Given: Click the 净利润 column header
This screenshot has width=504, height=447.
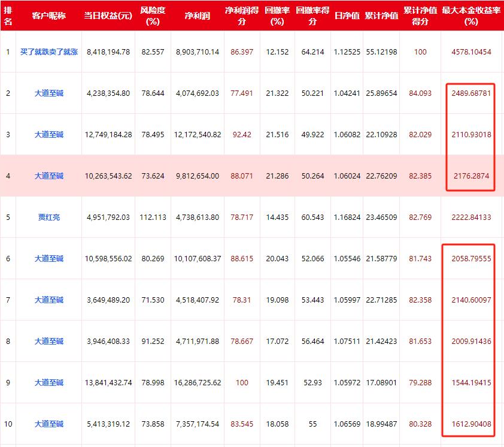Looking at the screenshot, I should pyautogui.click(x=198, y=16).
